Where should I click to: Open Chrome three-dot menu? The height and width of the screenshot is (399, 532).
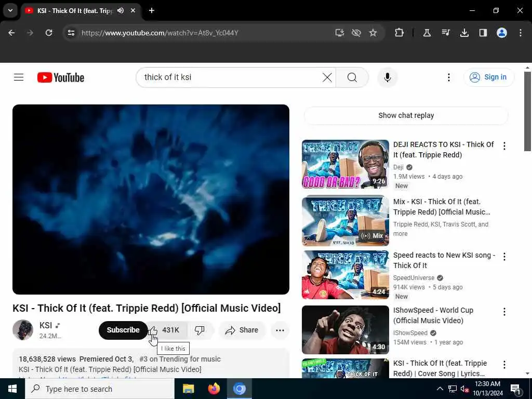(x=521, y=33)
